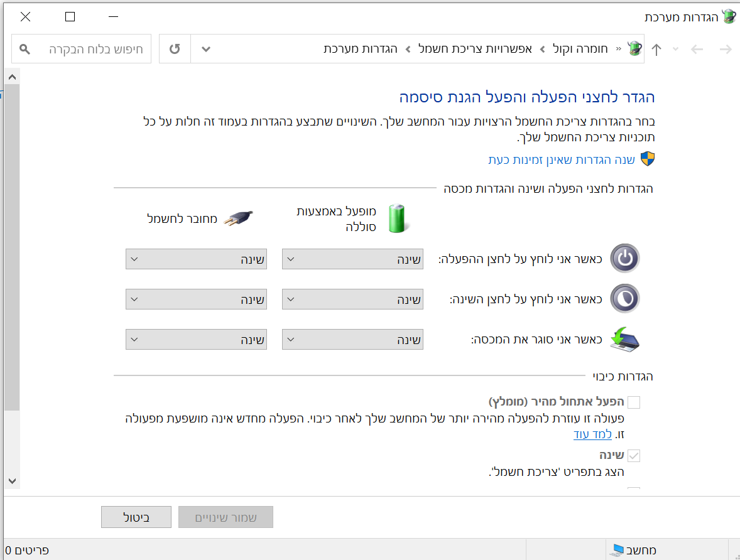Click the laptop lid closing icon
Viewport: 740px width, 560px height.
pos(624,340)
